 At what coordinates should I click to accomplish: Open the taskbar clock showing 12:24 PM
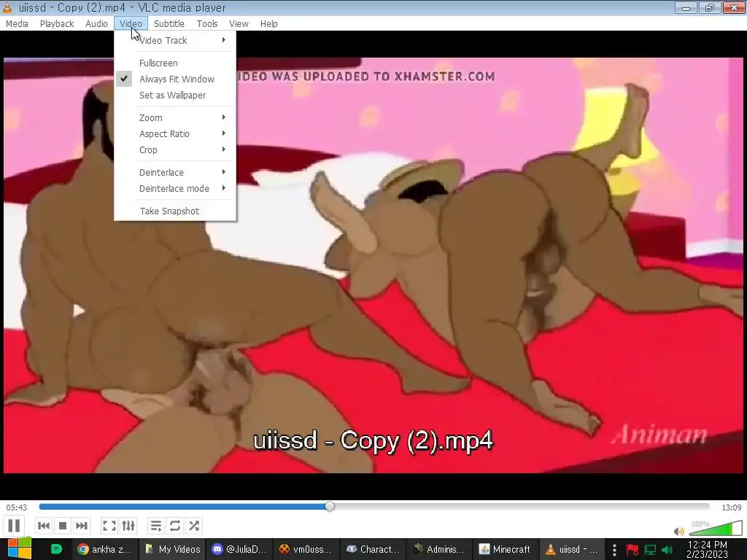click(x=707, y=549)
